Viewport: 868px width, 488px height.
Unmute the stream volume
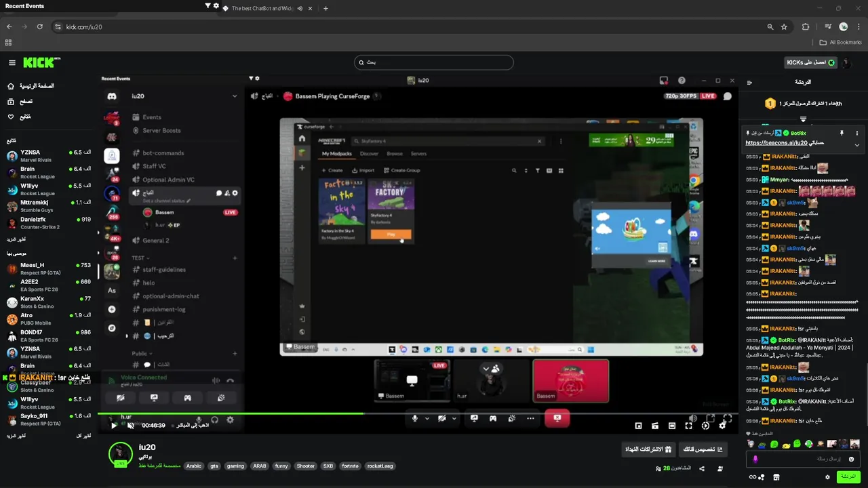[131, 426]
